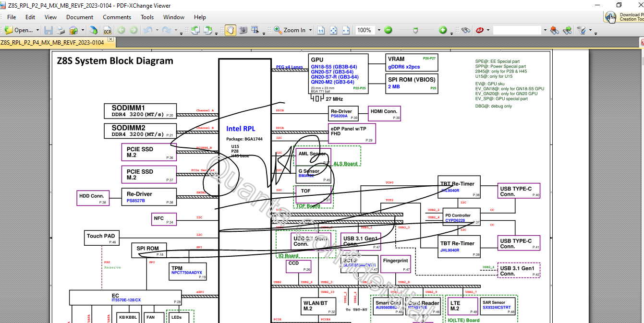
Task: Click the VRAM block label
Action: point(396,59)
